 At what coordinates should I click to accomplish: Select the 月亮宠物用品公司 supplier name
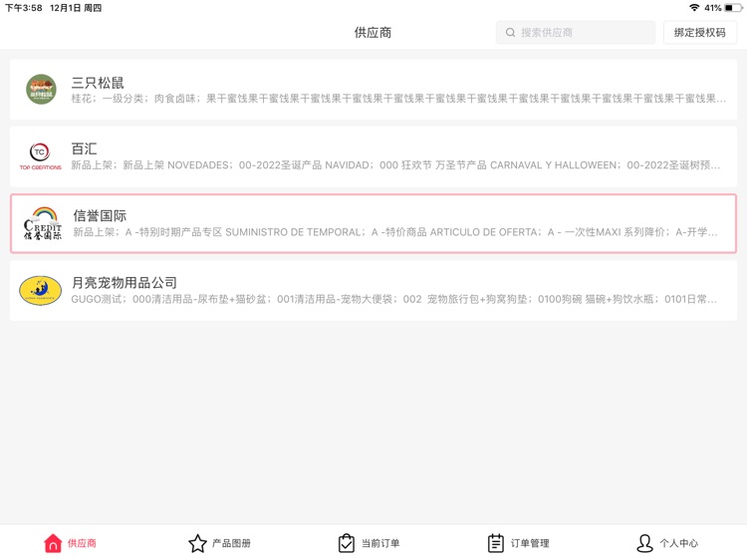(x=124, y=283)
